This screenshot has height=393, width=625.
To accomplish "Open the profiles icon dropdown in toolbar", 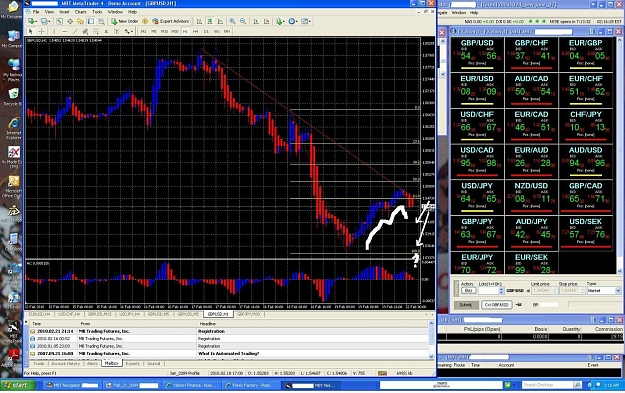I will click(x=46, y=21).
